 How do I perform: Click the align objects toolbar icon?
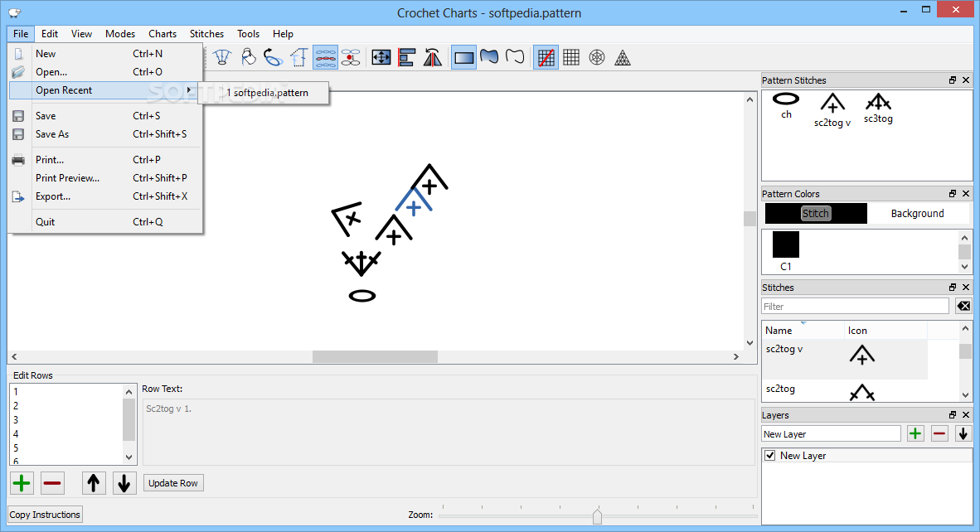[x=407, y=57]
